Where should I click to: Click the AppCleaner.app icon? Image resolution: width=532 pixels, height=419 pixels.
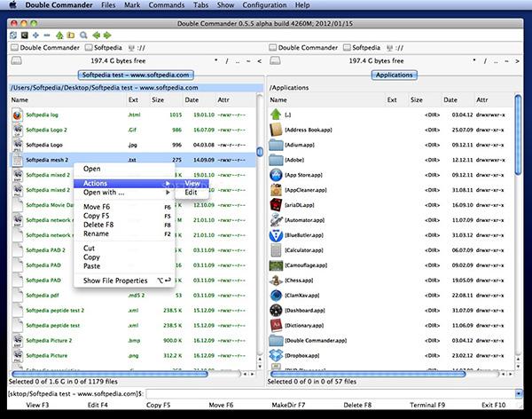276,190
